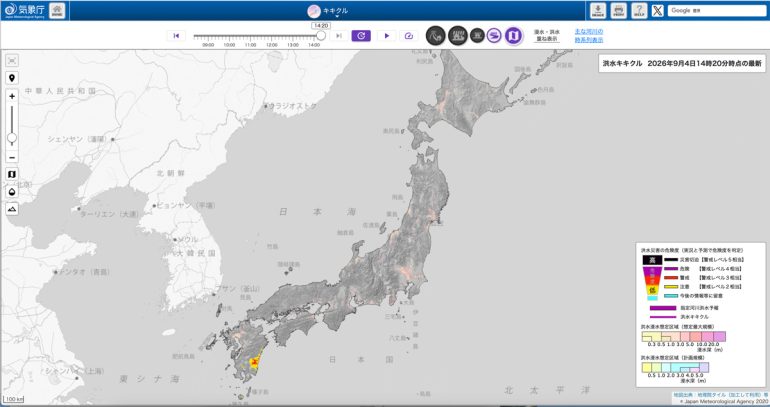Screen dimensions: 770x407
Task: Start timeline playback with the play button
Action: 386,36
